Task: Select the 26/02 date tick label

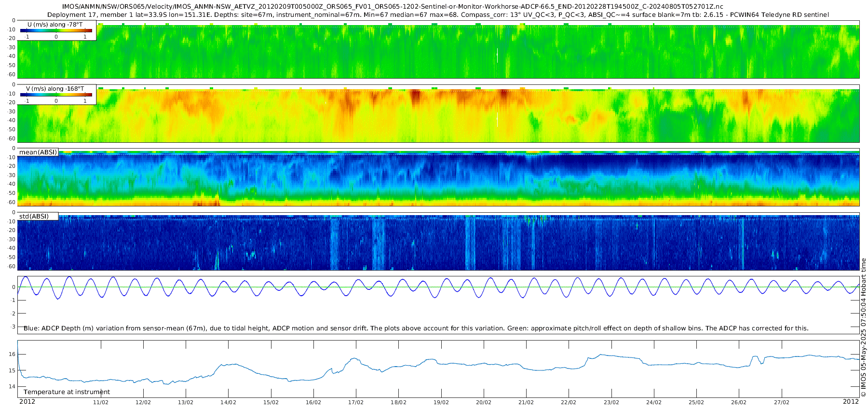Action: pos(739,402)
